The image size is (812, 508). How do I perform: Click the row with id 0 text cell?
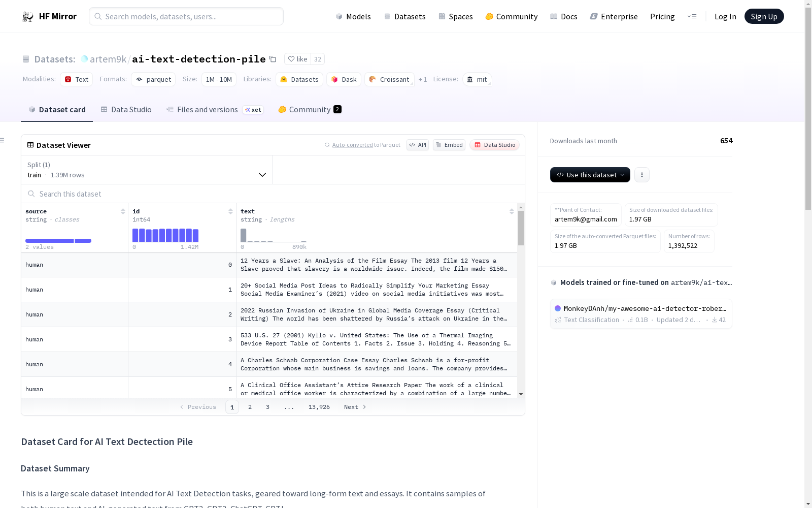coord(377,265)
